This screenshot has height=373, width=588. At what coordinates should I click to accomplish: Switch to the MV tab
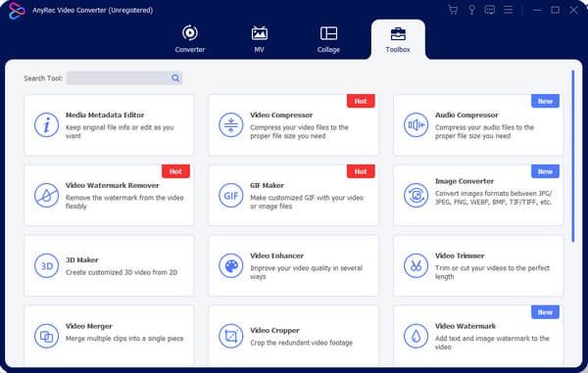pos(259,39)
